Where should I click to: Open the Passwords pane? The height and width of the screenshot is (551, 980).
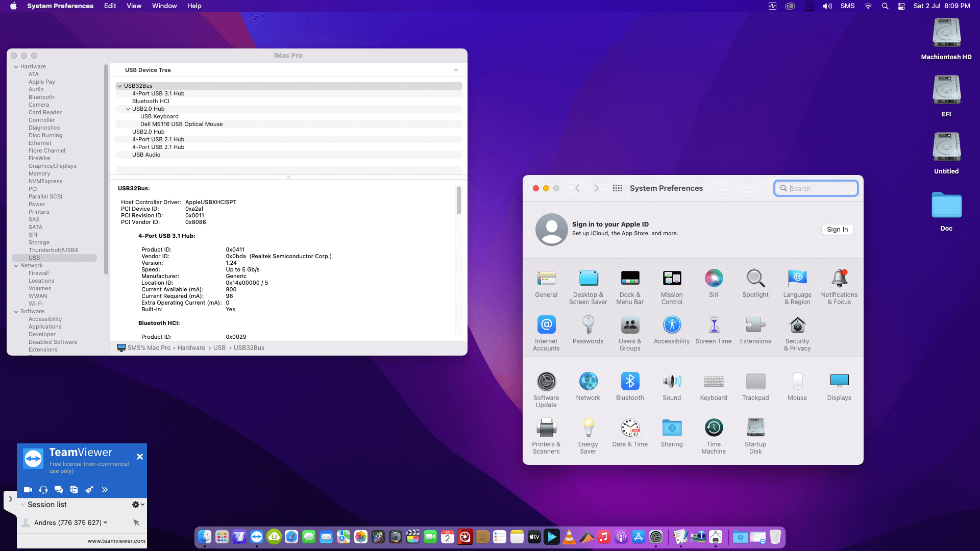pyautogui.click(x=588, y=325)
